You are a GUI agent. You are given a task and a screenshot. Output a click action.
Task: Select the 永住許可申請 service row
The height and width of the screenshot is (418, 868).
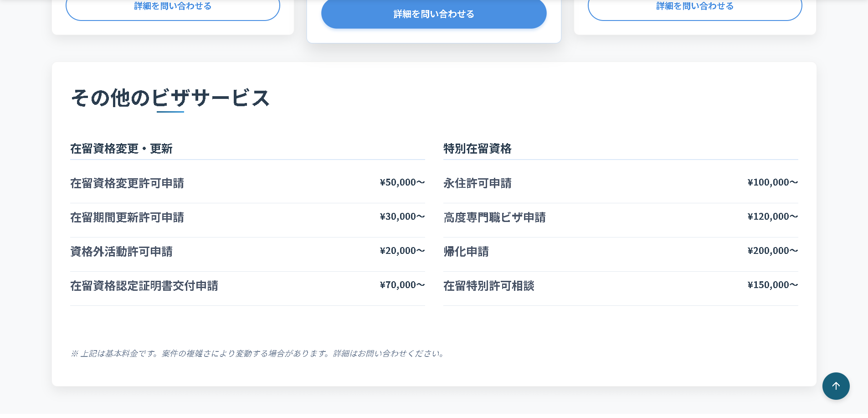[477, 183]
